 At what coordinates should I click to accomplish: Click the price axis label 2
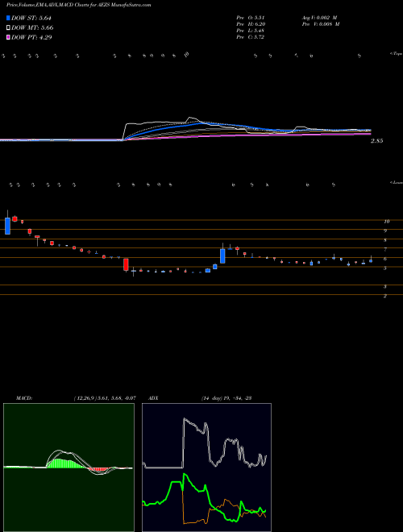coord(385,296)
